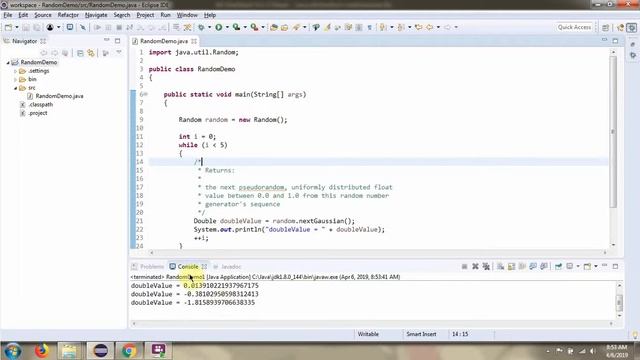This screenshot has height=360, width=640.
Task: Click the tip lightbulb in status bar
Action: tap(635, 335)
